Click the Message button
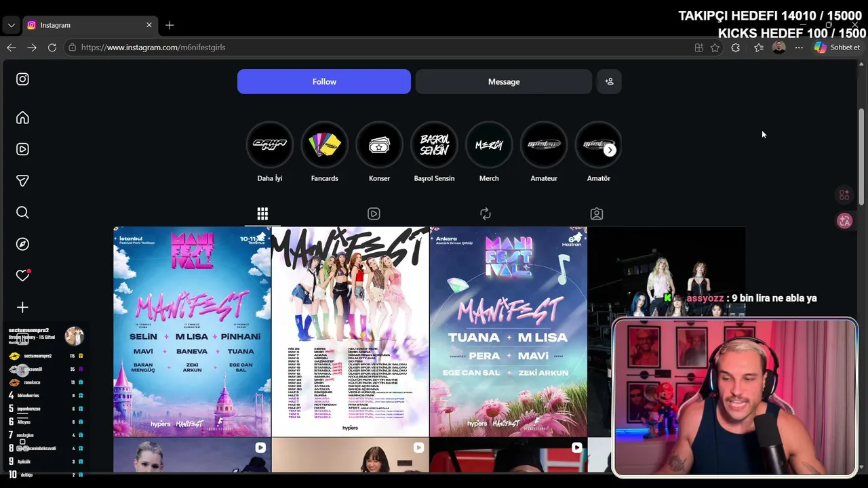The height and width of the screenshot is (488, 868). [x=504, y=81]
